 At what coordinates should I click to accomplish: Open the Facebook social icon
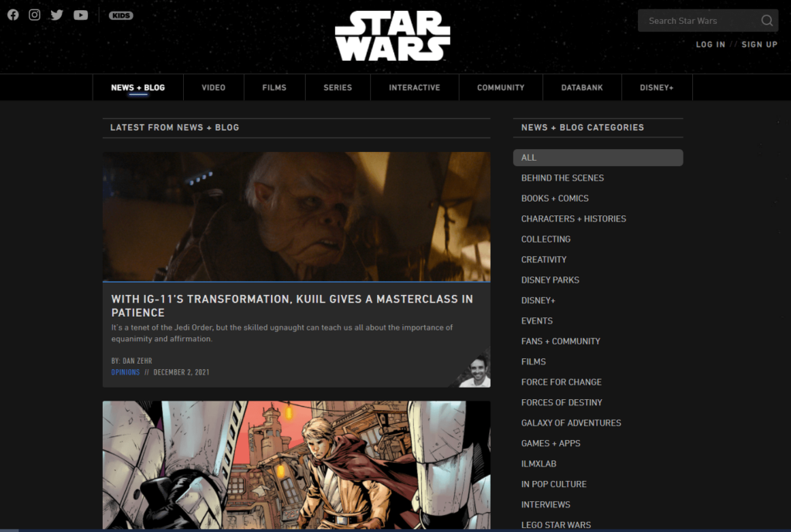click(13, 15)
